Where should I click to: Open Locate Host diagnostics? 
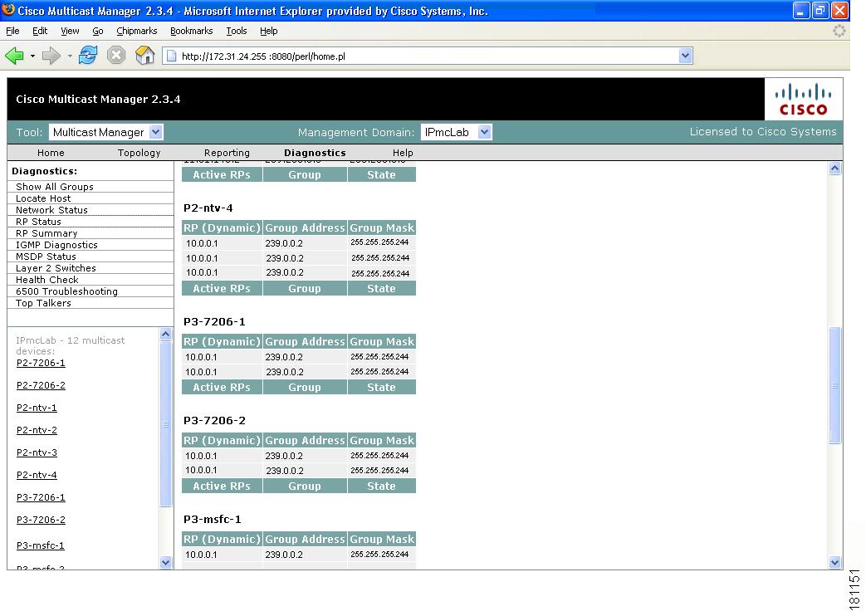point(43,198)
